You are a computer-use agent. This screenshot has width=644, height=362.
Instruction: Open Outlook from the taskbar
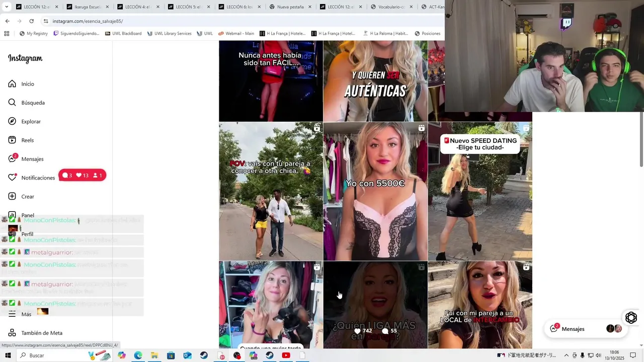click(x=187, y=355)
